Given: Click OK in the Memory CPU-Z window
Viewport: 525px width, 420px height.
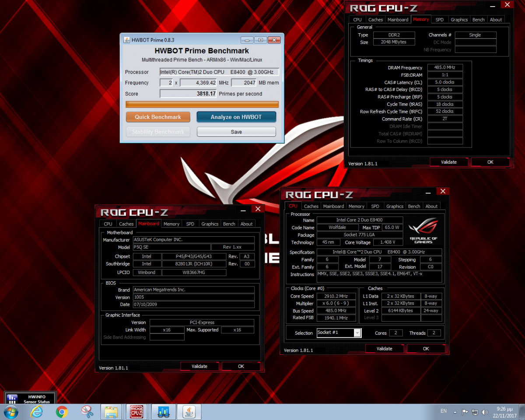Looking at the screenshot, I should (x=490, y=162).
